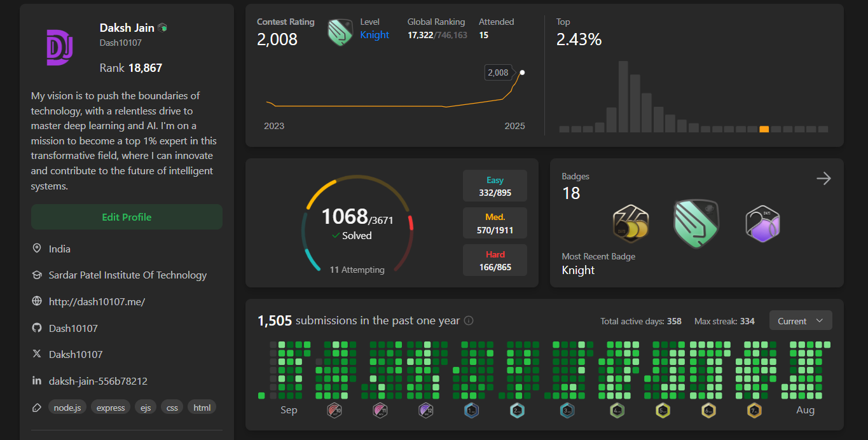Select the LinkedIn icon in the sidebar
868x440 pixels.
click(x=36, y=381)
